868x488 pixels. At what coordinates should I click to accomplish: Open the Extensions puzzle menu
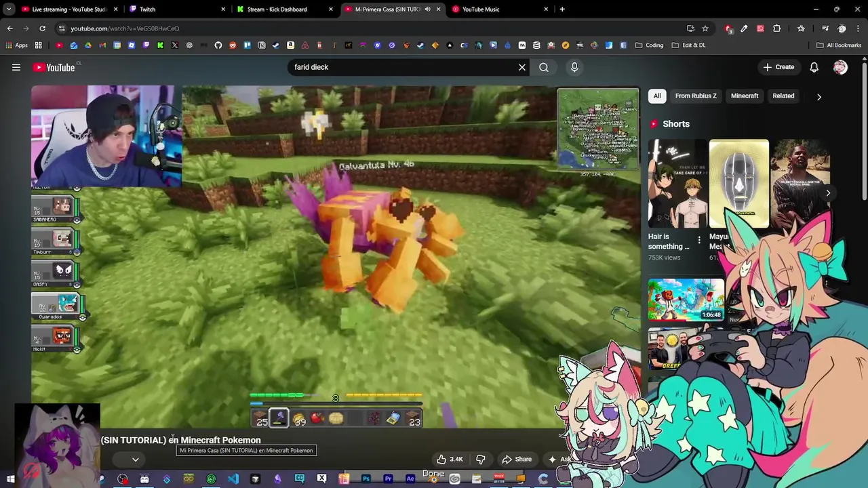[777, 28]
